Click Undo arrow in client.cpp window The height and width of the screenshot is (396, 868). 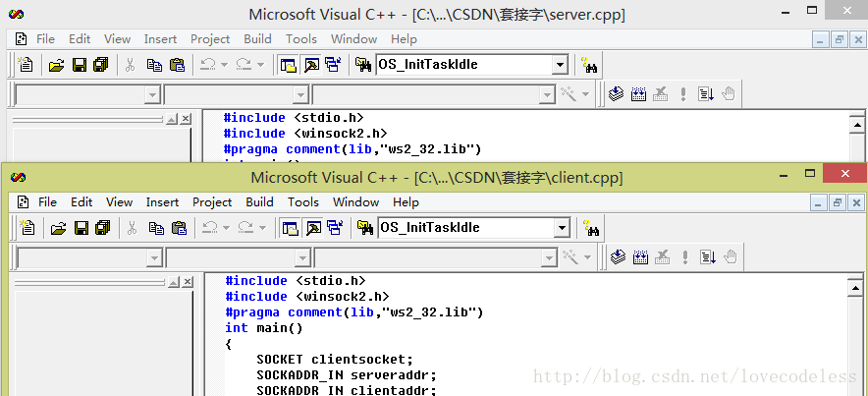[x=209, y=228]
